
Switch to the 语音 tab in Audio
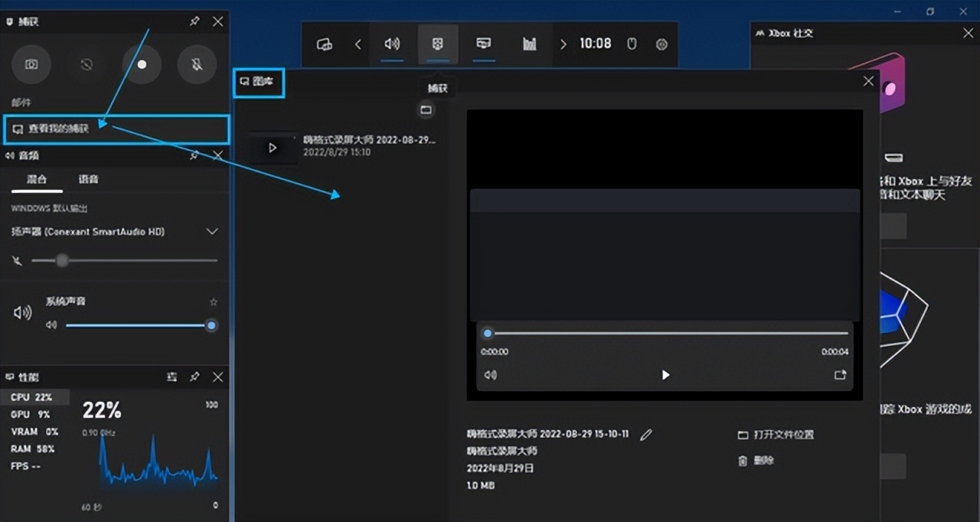88,179
